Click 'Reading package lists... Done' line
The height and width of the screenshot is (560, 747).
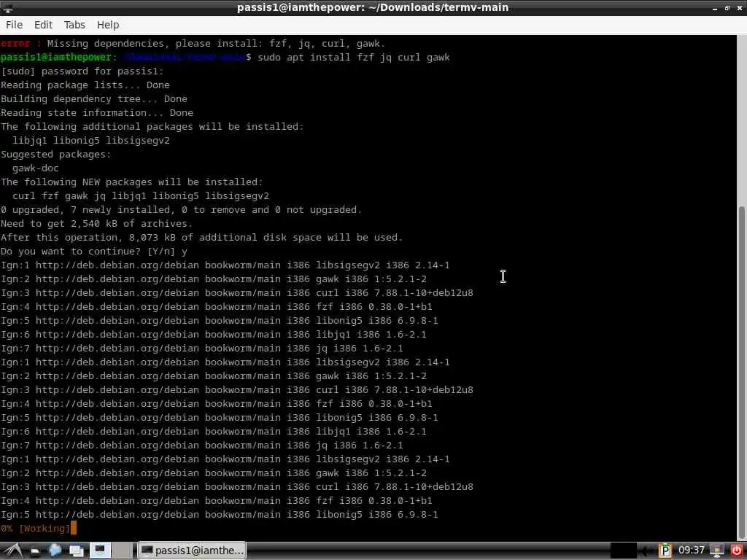(85, 85)
